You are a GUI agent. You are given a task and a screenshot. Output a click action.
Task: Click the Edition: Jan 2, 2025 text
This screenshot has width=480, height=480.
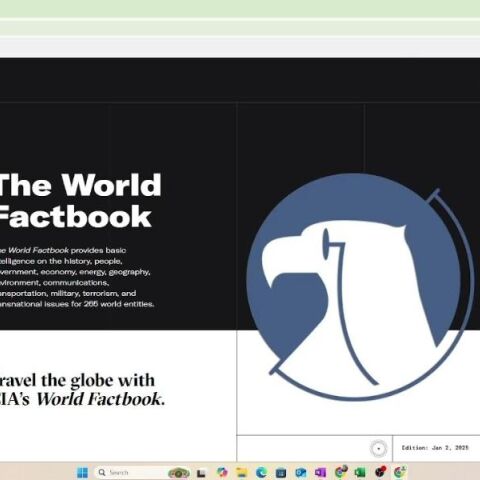tap(435, 448)
